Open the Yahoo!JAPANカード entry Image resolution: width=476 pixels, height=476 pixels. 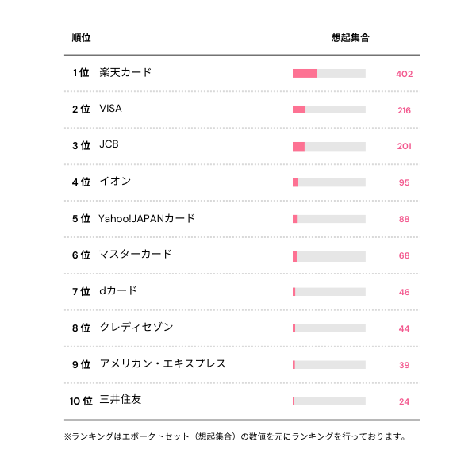[x=147, y=218]
